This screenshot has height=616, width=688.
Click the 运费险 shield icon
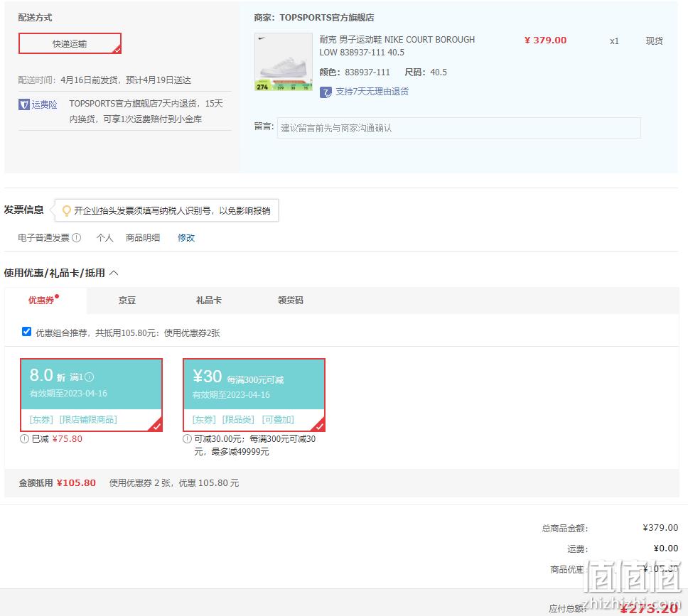23,104
